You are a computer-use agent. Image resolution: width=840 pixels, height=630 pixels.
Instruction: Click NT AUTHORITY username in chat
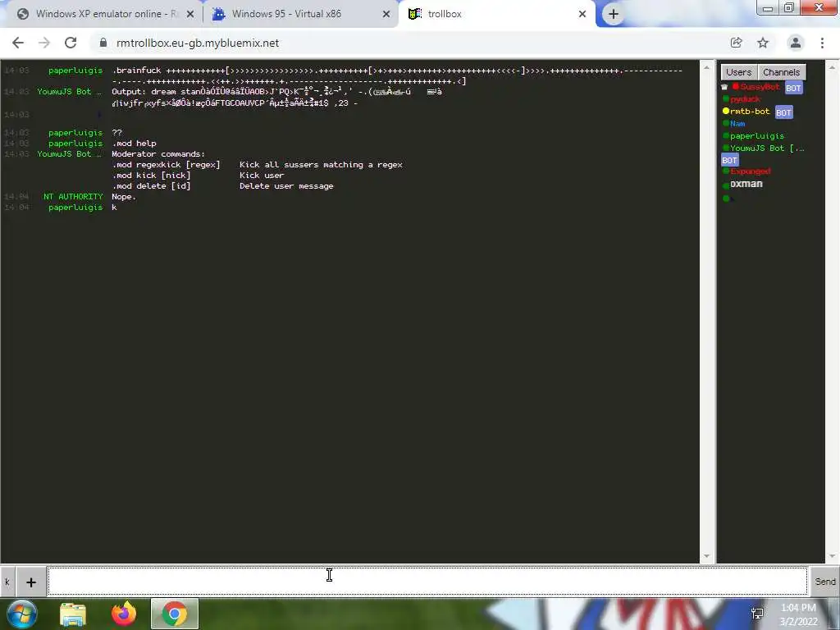click(x=73, y=197)
